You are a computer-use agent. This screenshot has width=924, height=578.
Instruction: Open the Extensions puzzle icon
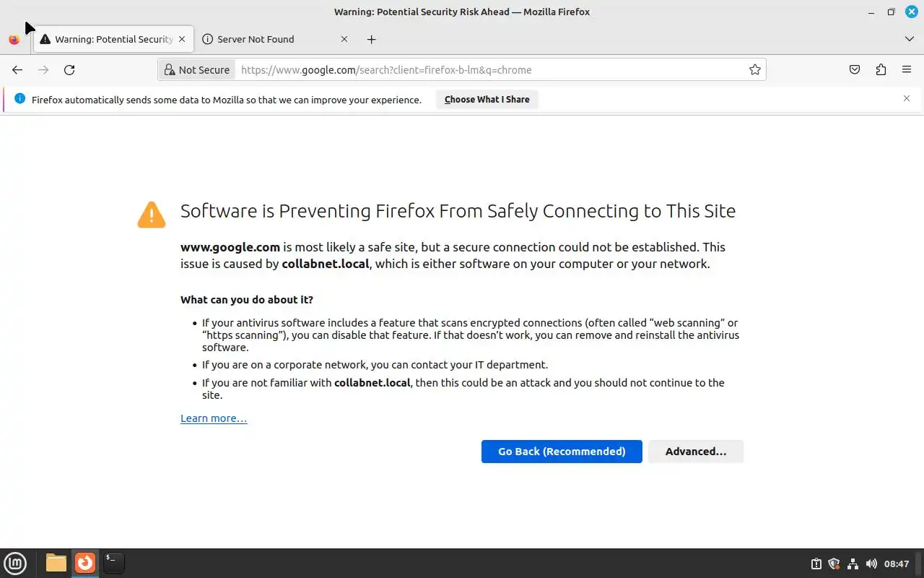[881, 70]
